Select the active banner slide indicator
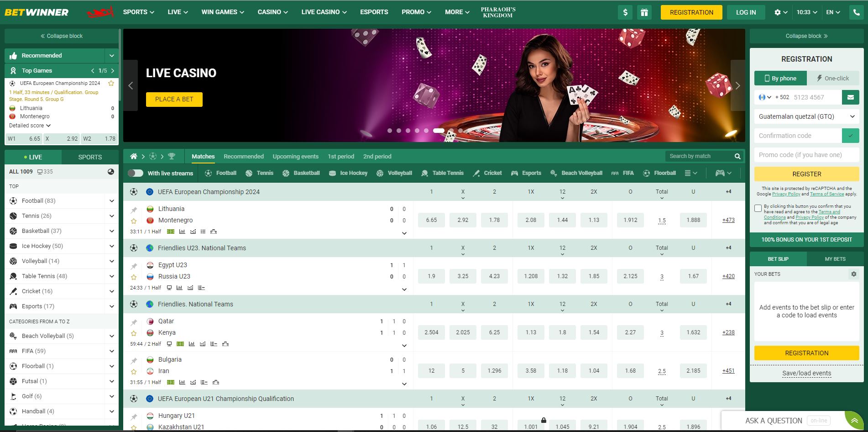This screenshot has height=432, width=868. (x=439, y=131)
